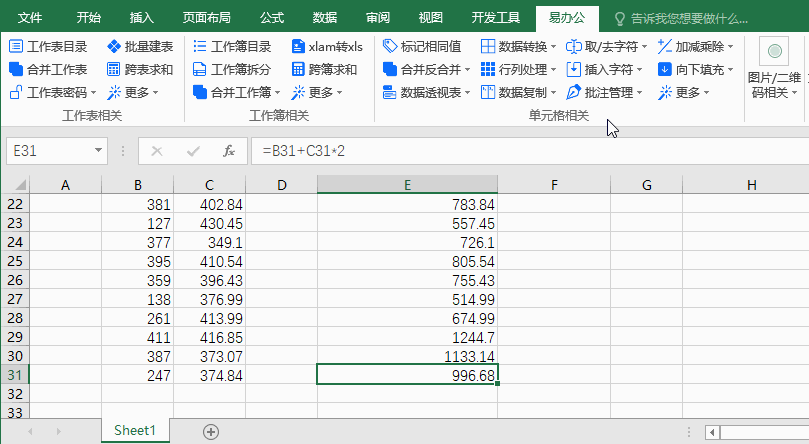Click cell showing 1133.14
Image resolution: width=809 pixels, height=444 pixels.
(x=407, y=356)
